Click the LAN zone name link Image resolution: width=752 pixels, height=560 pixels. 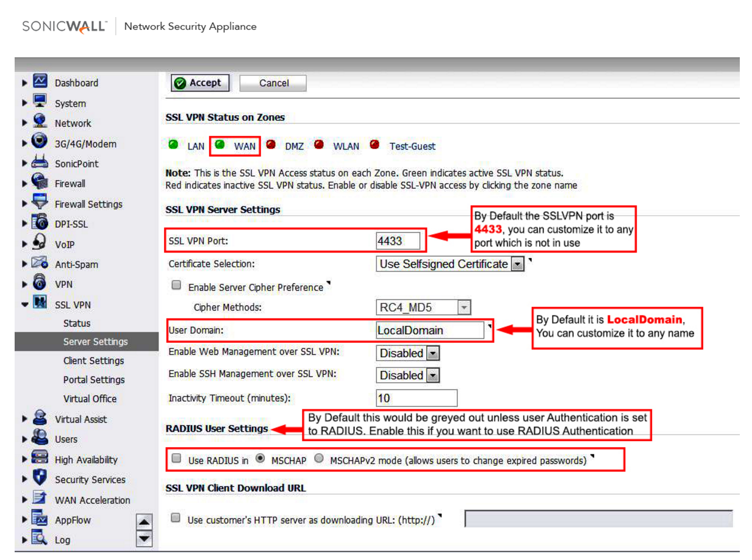pyautogui.click(x=196, y=146)
